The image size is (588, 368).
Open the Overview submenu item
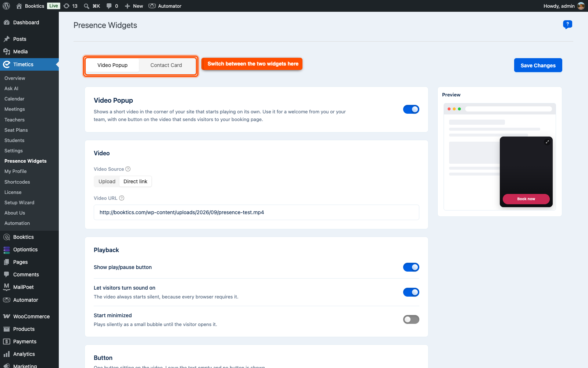[x=15, y=78]
